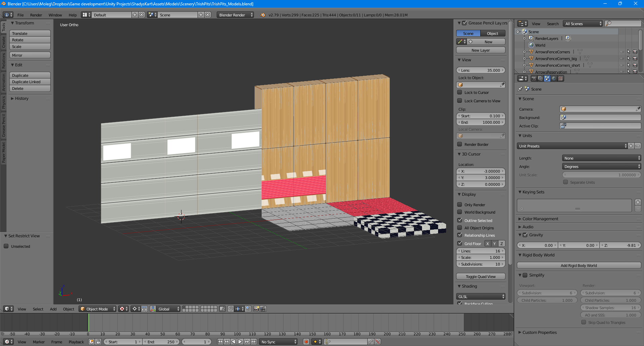Image resolution: width=644 pixels, height=346 pixels.
Task: Open the Render menu in top bar
Action: click(36, 15)
